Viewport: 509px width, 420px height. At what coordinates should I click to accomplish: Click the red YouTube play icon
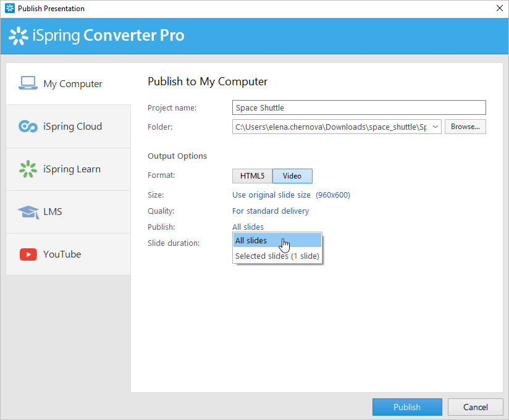click(28, 254)
